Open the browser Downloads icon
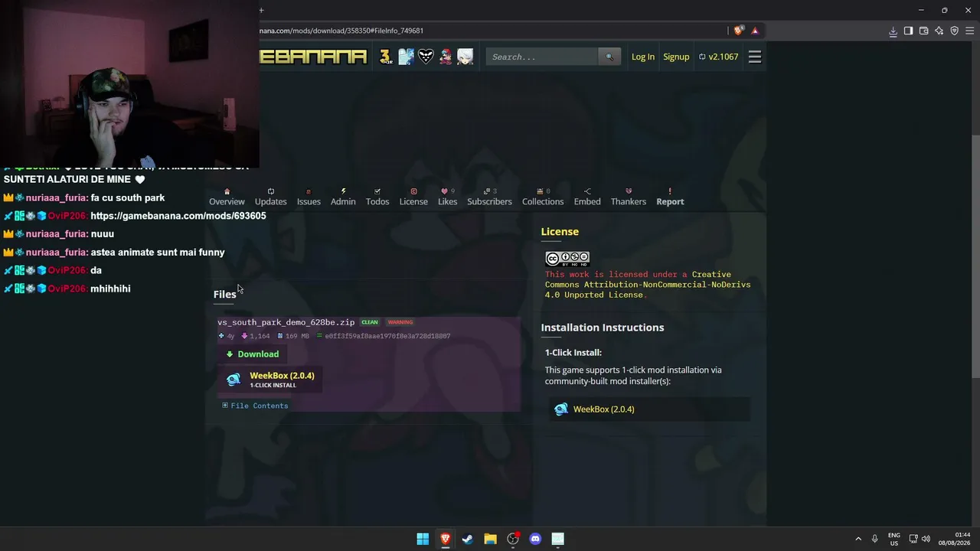980x551 pixels. pos(893,31)
